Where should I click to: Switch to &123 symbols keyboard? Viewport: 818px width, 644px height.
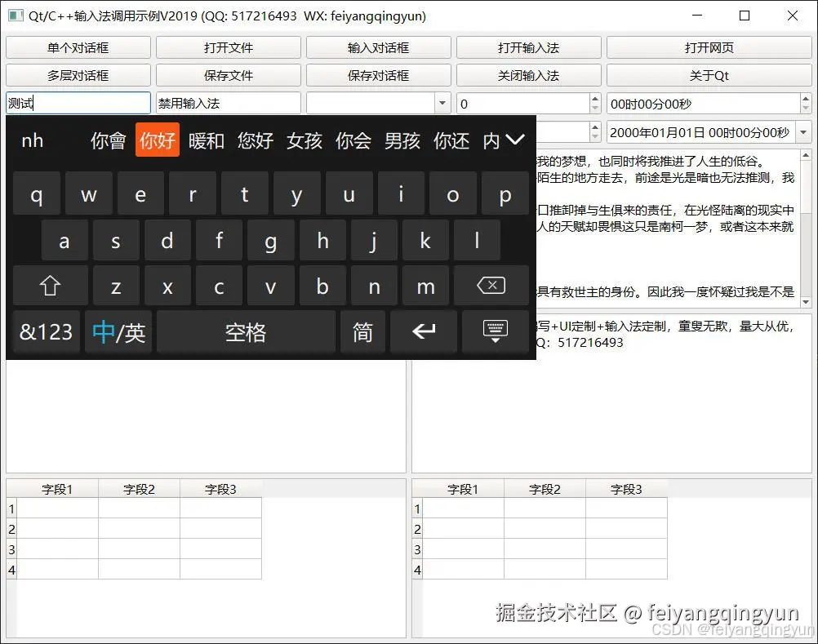47,331
